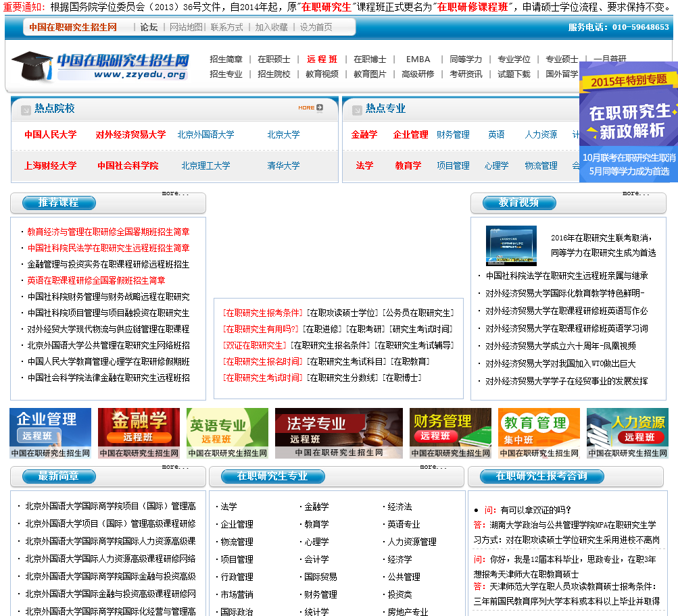Select 北京大学 in hot schools

click(x=284, y=134)
